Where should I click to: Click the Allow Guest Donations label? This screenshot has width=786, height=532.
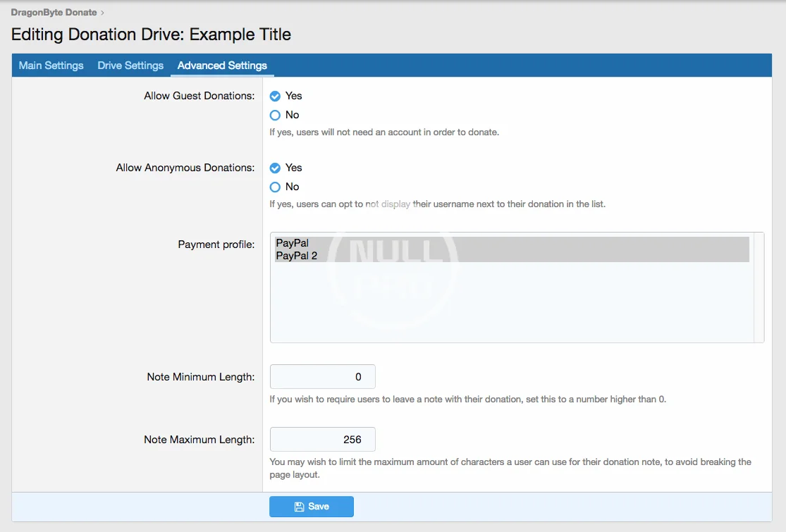point(199,96)
